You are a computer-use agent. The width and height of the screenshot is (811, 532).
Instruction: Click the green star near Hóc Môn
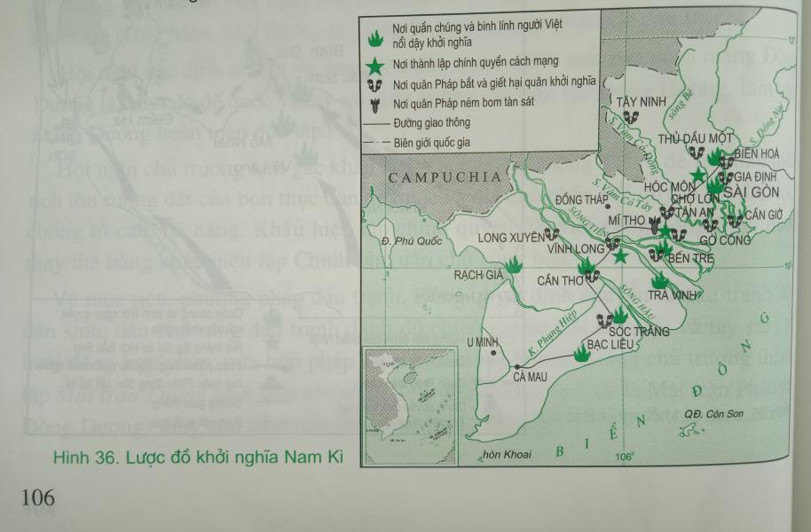coord(698,175)
